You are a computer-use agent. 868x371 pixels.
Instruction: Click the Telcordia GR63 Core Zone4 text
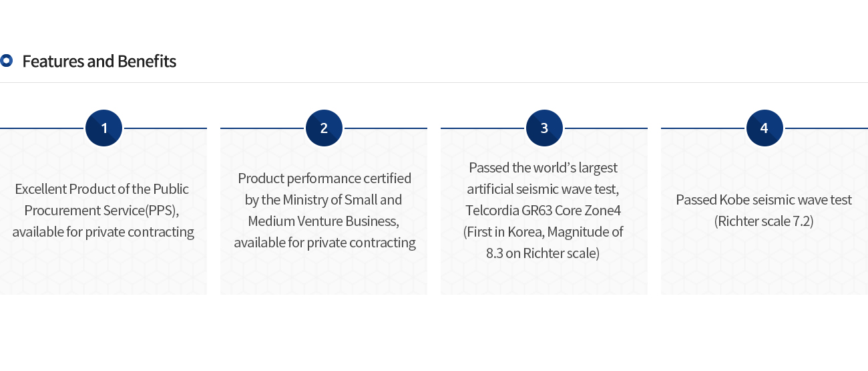pyautogui.click(x=544, y=211)
